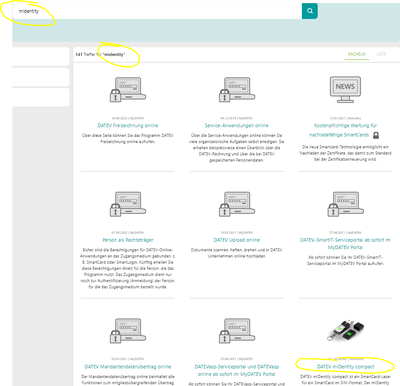Viewport: 400px width, 386px height.
Task: Focus the search field containing midentity
Action: (157, 11)
